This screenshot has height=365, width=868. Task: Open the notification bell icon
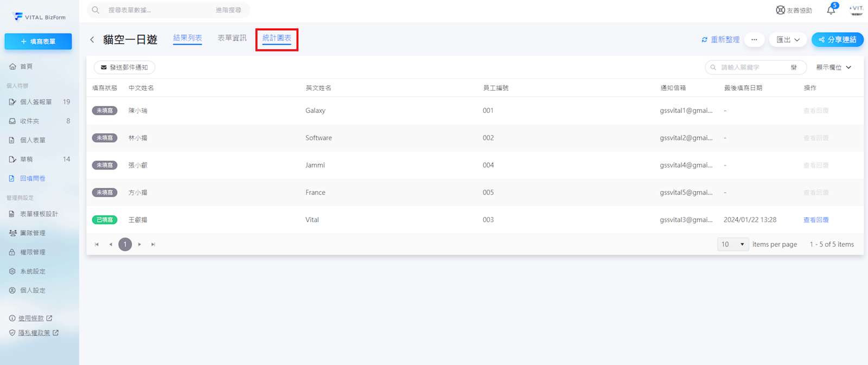831,10
